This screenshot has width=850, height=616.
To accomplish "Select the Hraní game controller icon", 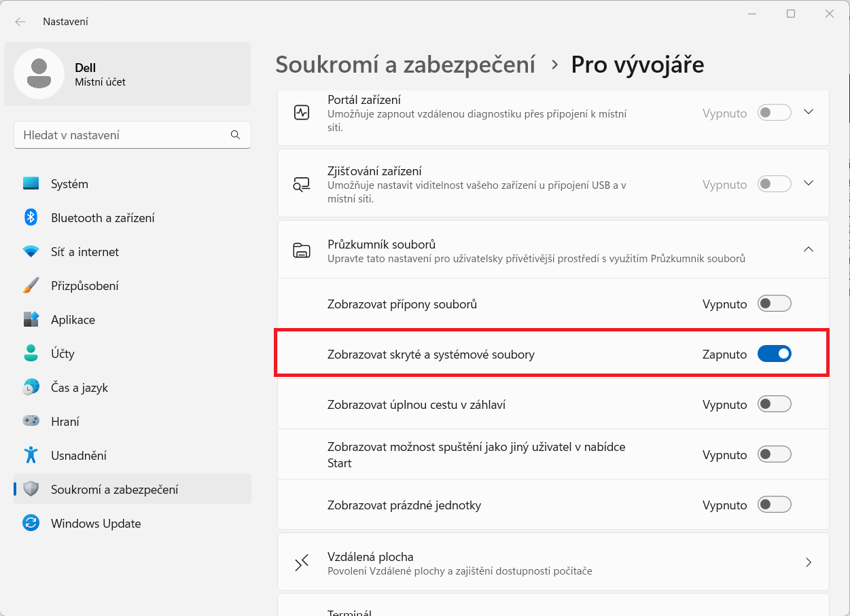I will pos(31,421).
